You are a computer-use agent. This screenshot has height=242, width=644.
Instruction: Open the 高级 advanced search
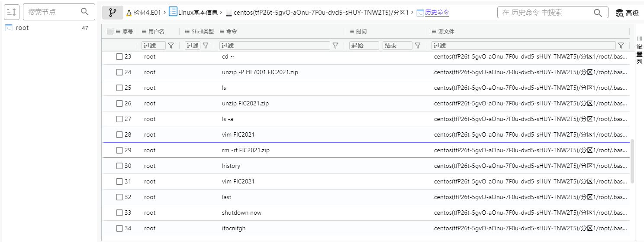pos(627,13)
